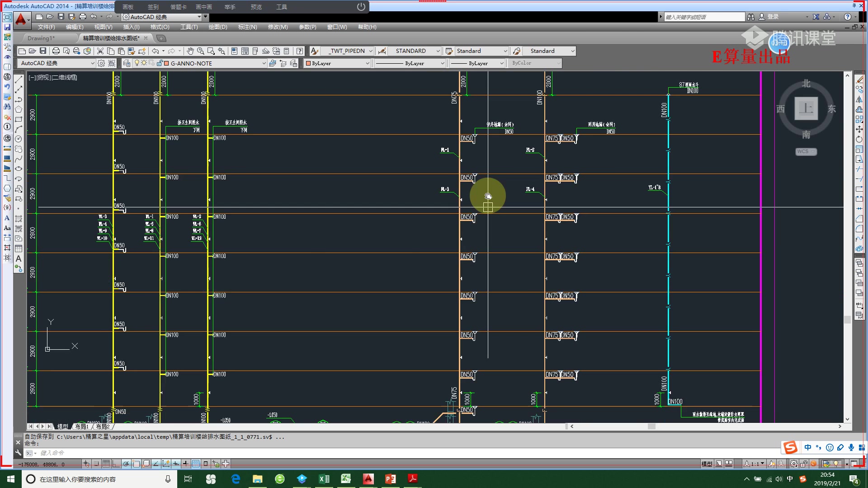The height and width of the screenshot is (488, 868).
Task: Open the _TWT_PIPEDN text style dropdown
Action: [370, 51]
